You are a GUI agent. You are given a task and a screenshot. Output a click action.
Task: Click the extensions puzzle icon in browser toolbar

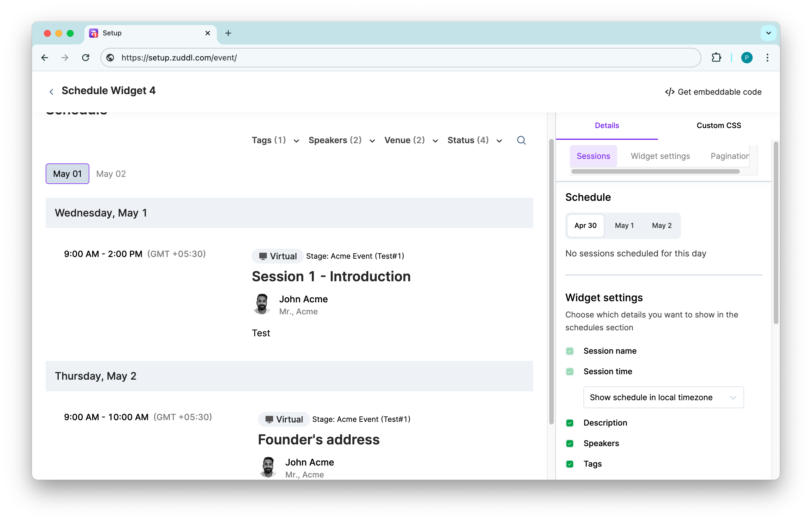pyautogui.click(x=716, y=58)
